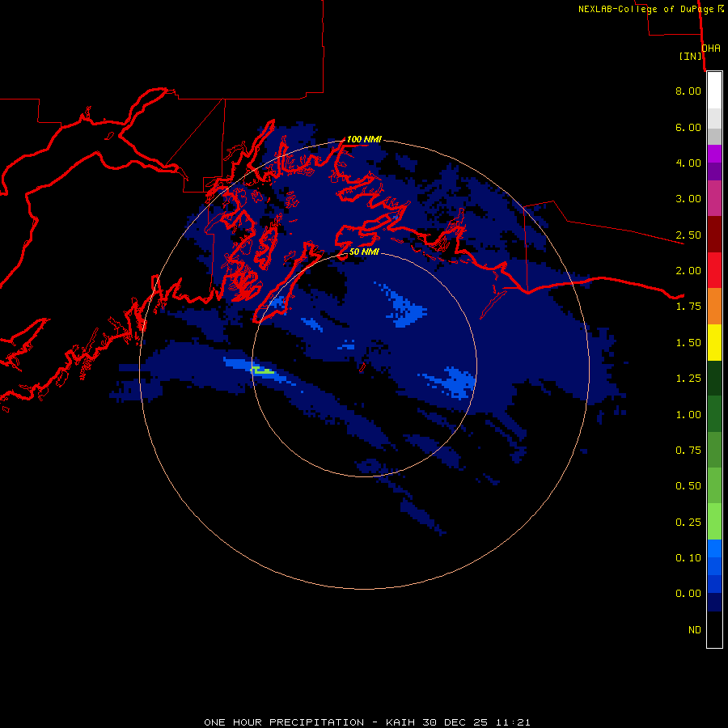Click the "100 NMI" range ring label
This screenshot has height=728, width=728.
[x=364, y=139]
